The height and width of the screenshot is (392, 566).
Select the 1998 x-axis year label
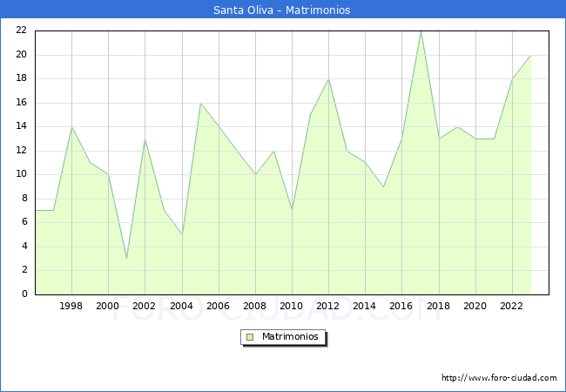pos(71,307)
